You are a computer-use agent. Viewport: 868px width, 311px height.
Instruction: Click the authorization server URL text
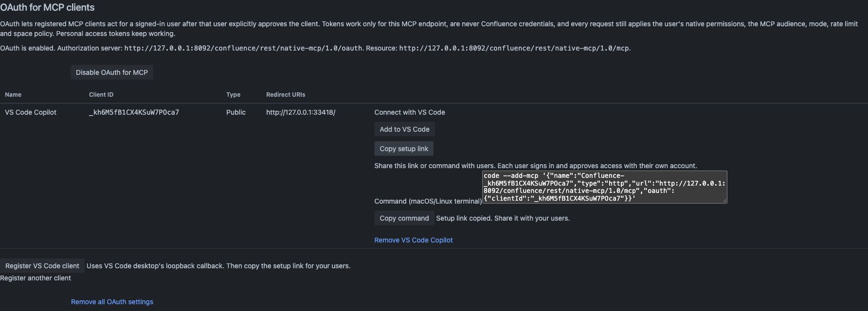coord(243,48)
